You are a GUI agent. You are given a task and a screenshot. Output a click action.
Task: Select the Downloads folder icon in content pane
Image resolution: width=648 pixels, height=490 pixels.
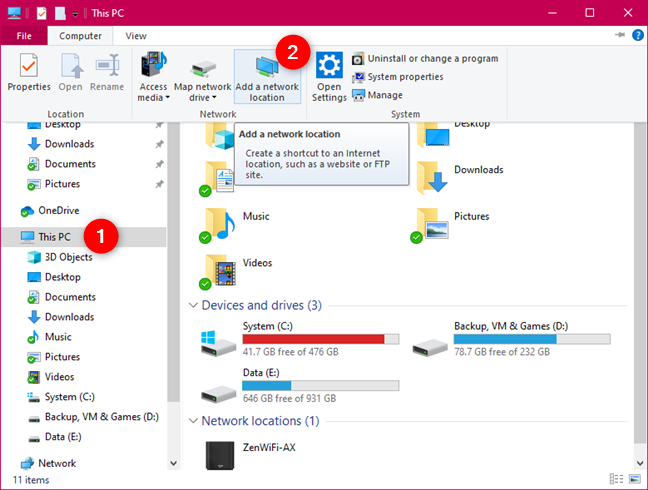[x=431, y=178]
